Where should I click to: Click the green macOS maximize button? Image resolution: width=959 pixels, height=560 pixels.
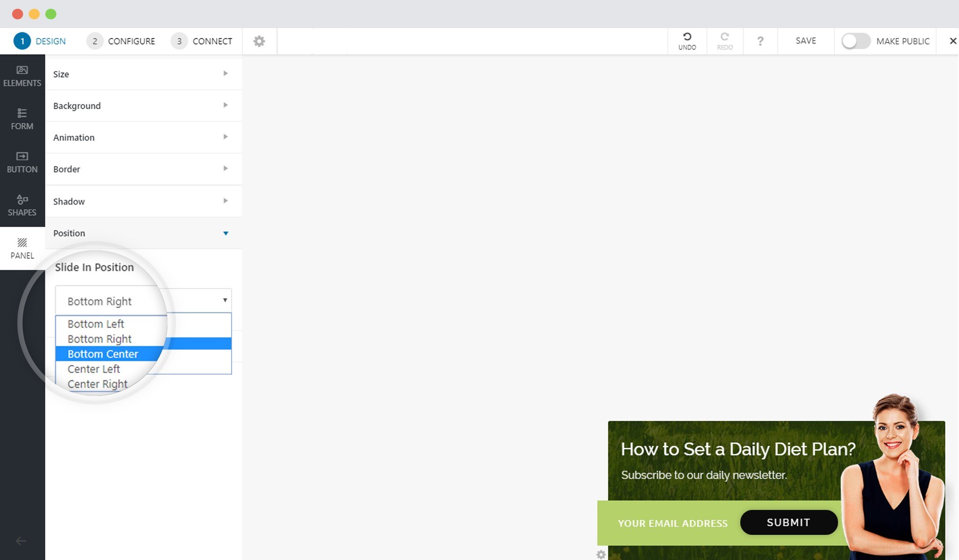coord(51,14)
